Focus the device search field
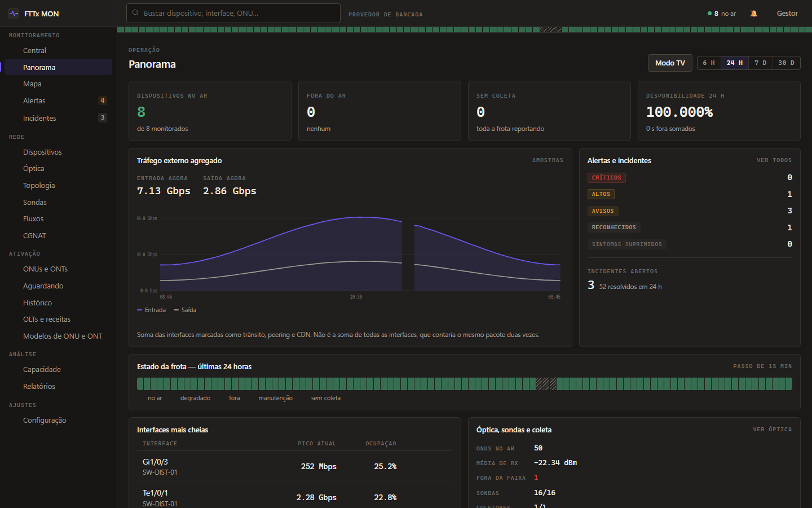The image size is (812, 508). [233, 13]
